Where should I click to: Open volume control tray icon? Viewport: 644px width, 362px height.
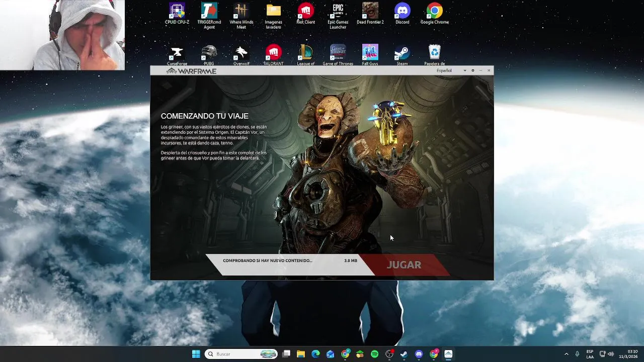(x=611, y=354)
